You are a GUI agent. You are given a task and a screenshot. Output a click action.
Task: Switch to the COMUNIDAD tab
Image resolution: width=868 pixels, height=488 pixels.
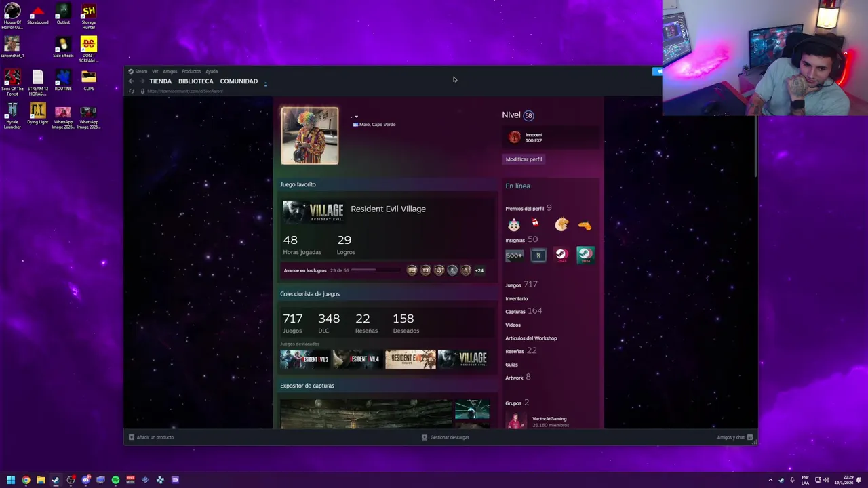tap(239, 81)
